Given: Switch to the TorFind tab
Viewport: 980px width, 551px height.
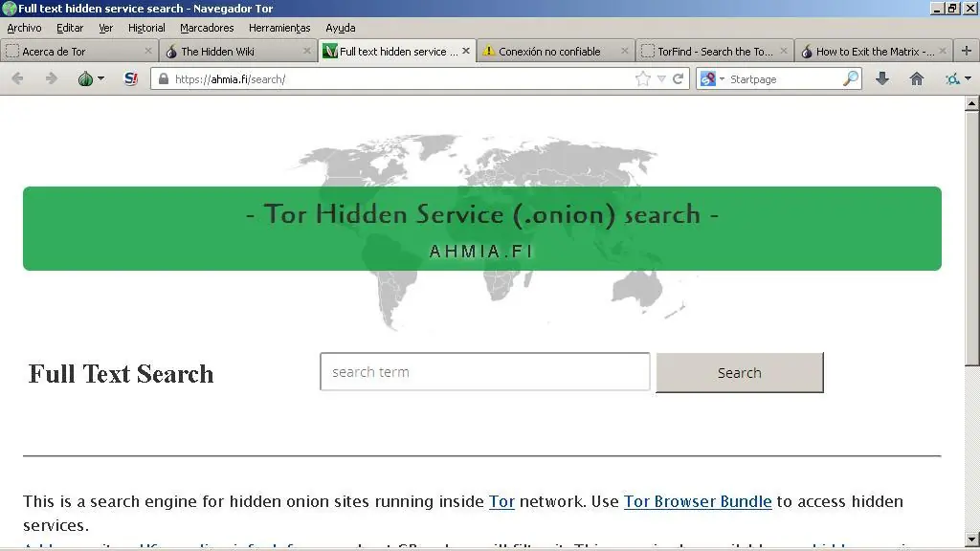Looking at the screenshot, I should click(x=715, y=52).
